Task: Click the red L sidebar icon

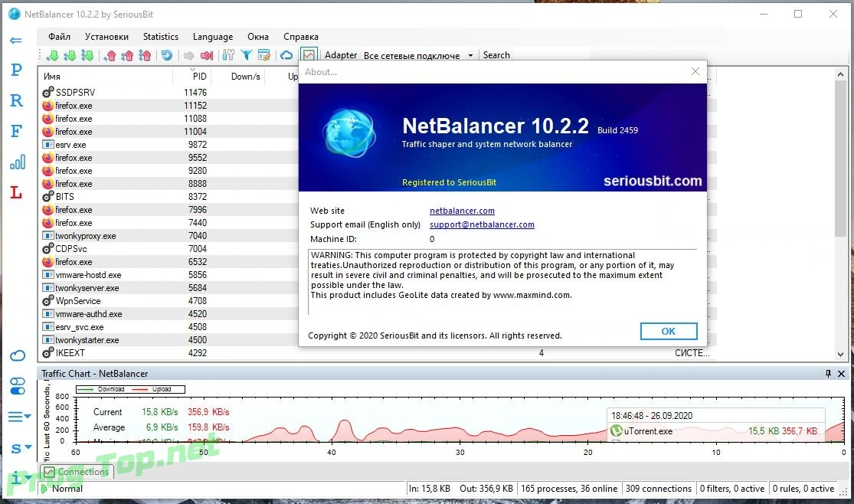Action: coord(16,192)
